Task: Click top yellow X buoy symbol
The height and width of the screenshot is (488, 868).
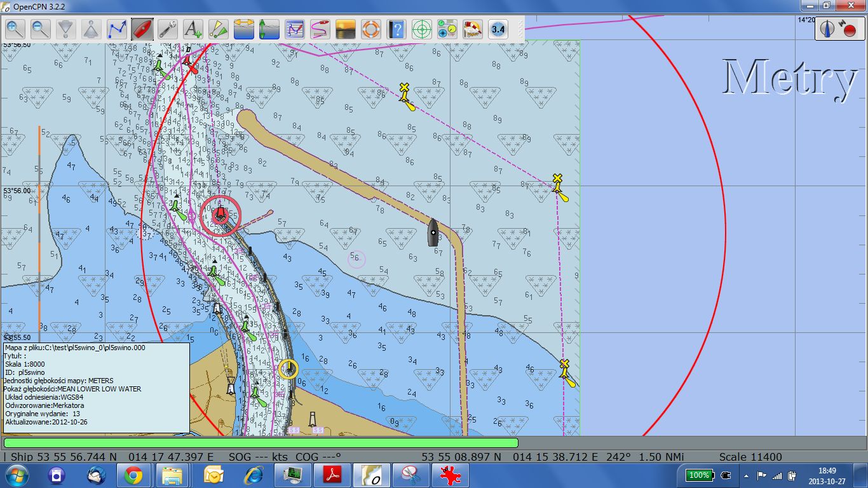Action: 407,95
